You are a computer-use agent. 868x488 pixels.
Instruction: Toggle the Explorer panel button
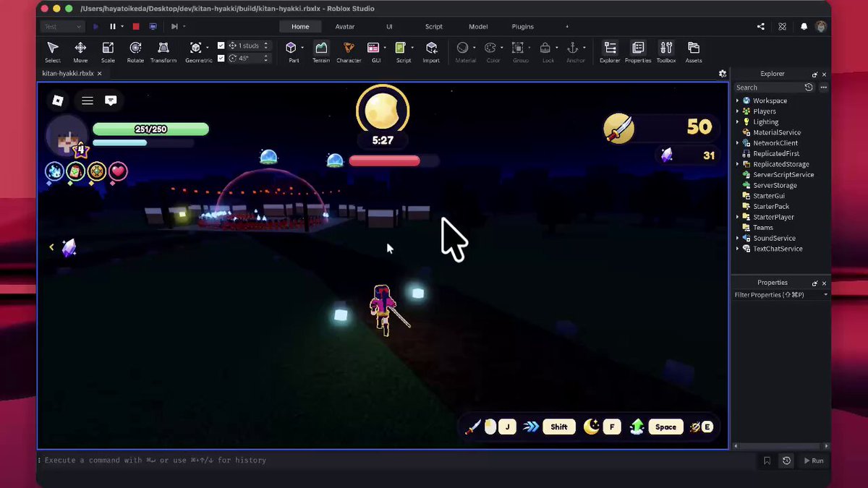[x=610, y=51]
